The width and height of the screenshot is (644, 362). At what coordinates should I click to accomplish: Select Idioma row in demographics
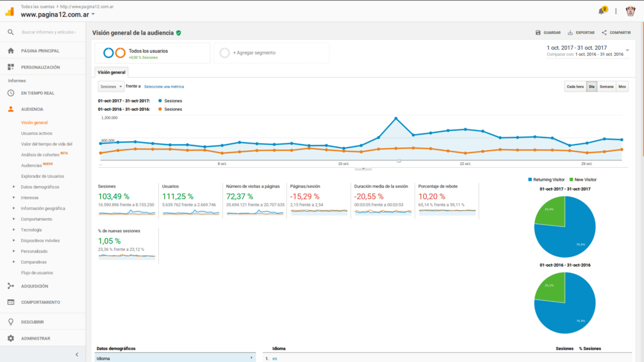point(176,358)
